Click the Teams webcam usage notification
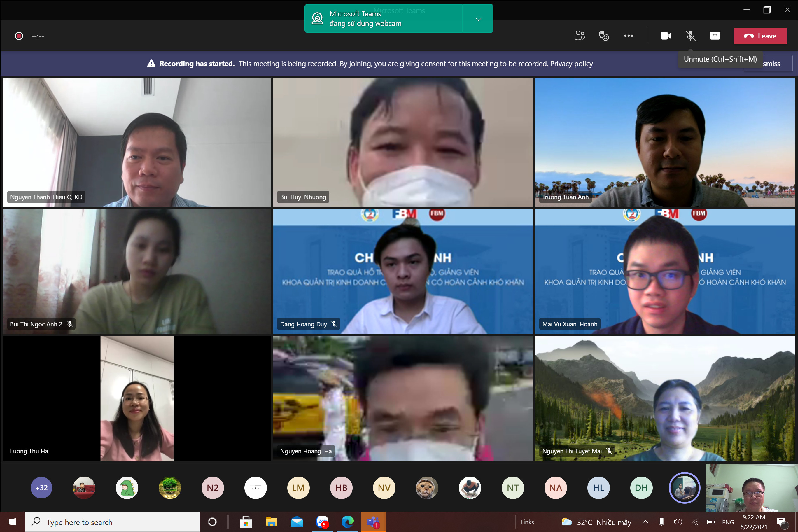The width and height of the screenshot is (798, 532). [383, 19]
